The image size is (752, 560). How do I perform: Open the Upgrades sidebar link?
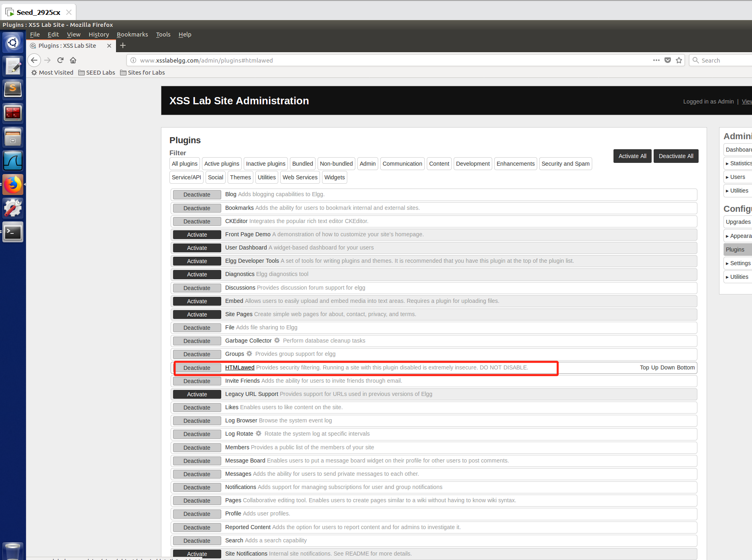(x=738, y=222)
